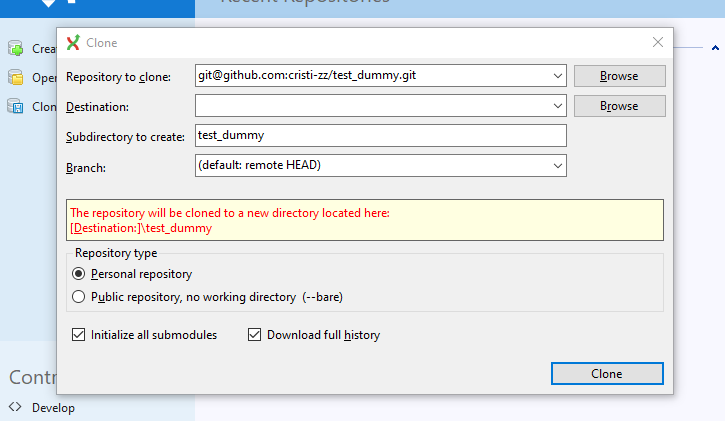The image size is (725, 421).
Task: Select the Personal repository option
Action: tap(79, 274)
